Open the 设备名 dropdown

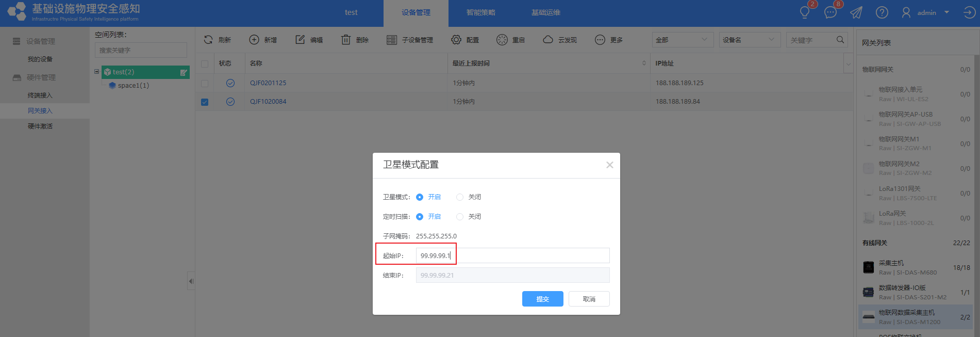pos(749,40)
